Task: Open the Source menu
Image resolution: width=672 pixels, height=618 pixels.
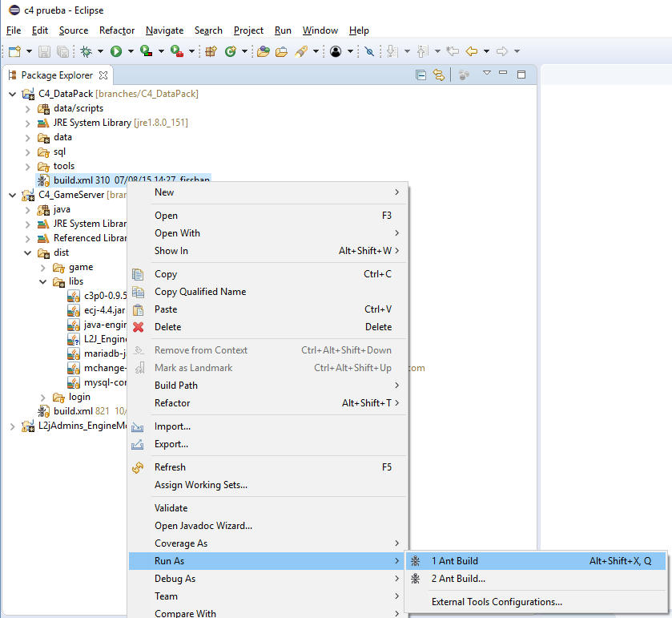Action: coord(73,30)
